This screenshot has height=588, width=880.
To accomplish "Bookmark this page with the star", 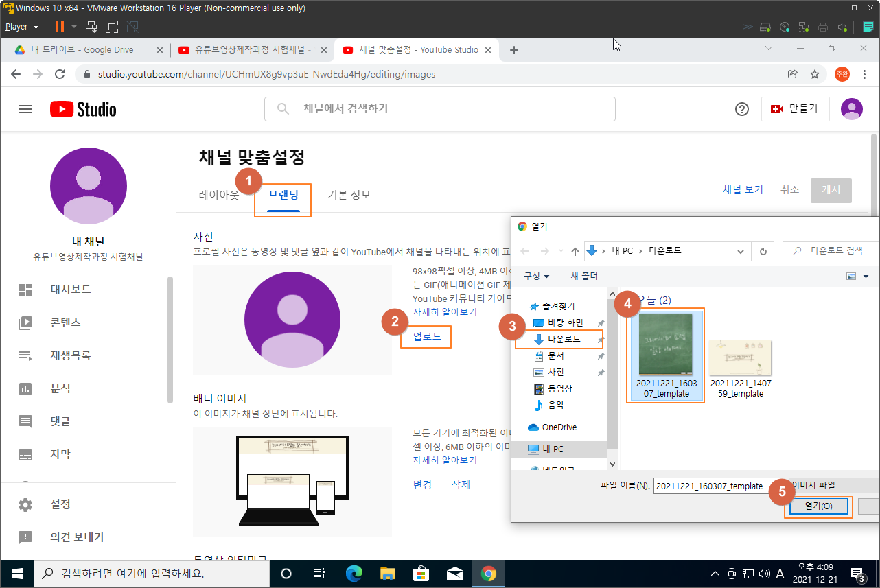I will click(815, 74).
